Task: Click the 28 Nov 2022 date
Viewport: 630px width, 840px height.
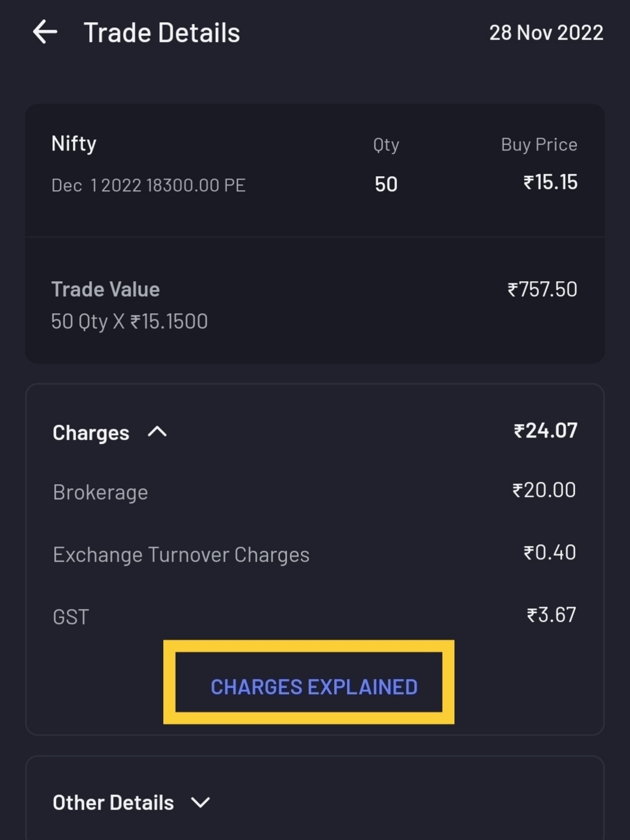Action: click(x=546, y=33)
